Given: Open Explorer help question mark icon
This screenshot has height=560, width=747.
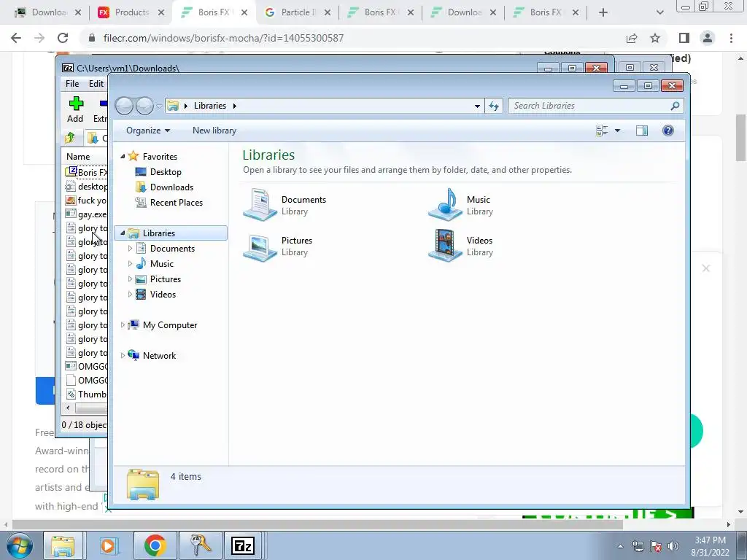Looking at the screenshot, I should click(x=668, y=131).
